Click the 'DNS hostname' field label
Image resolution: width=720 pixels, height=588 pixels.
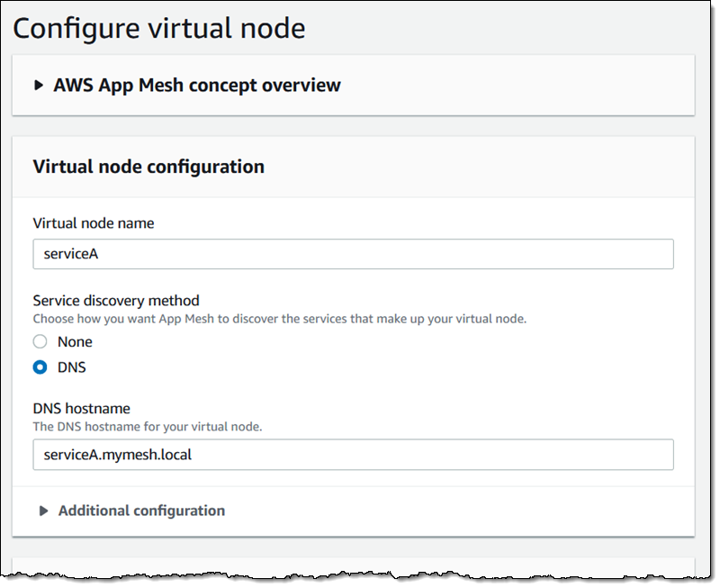click(x=82, y=409)
